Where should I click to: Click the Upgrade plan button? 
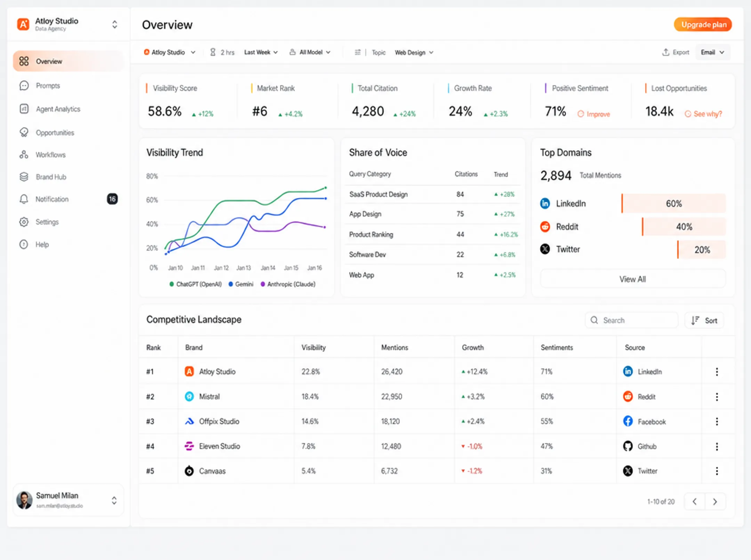[703, 25]
